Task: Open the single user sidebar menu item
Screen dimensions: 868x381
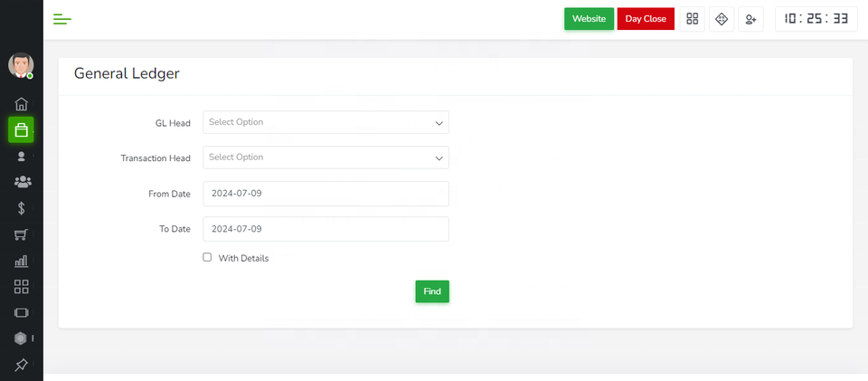Action: (22, 156)
